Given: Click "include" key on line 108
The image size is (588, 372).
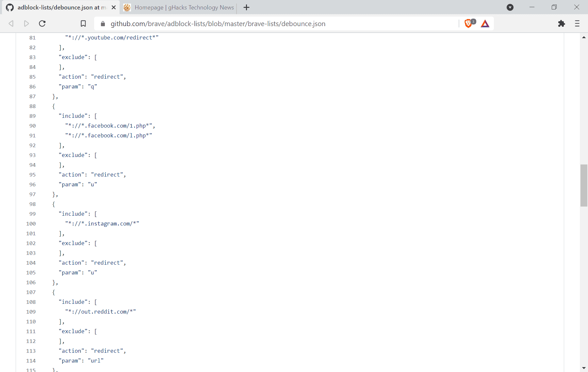Looking at the screenshot, I should (73, 302).
